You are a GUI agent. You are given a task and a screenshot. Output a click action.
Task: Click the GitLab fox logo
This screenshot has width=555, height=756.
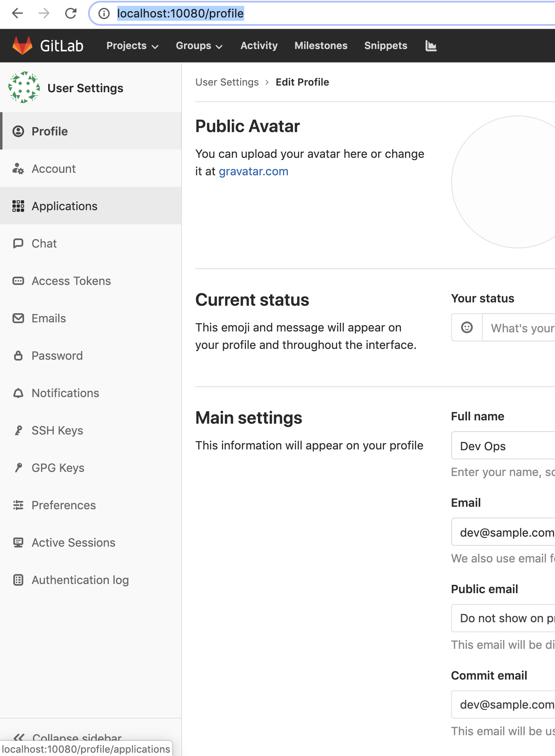coord(22,46)
